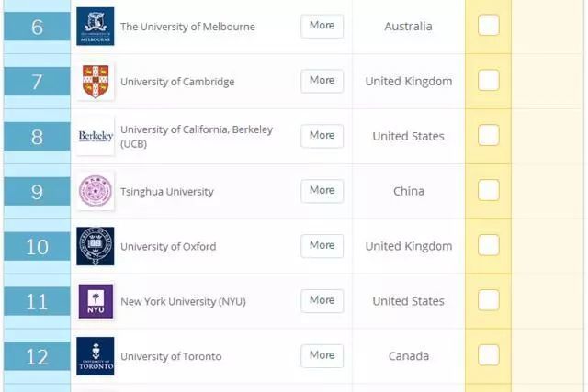Tick the checkbox for University of Melbourne
This screenshot has height=392, width=588.
coord(489,25)
